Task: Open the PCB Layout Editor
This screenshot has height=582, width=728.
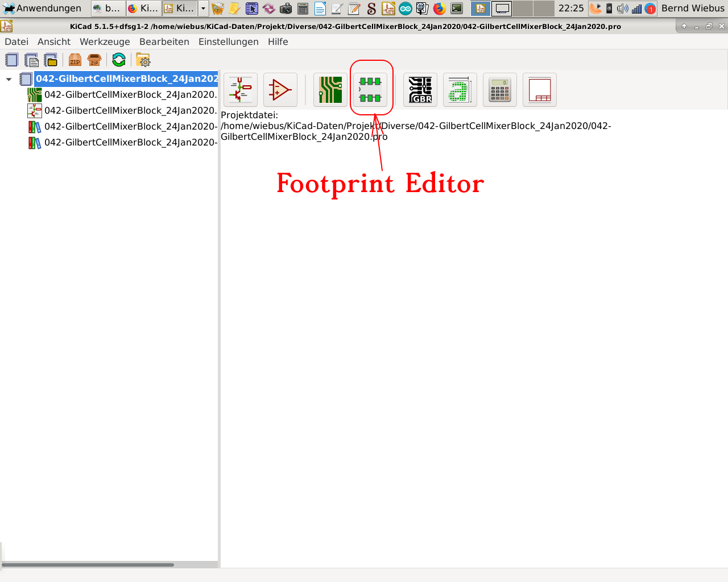Action: (330, 90)
